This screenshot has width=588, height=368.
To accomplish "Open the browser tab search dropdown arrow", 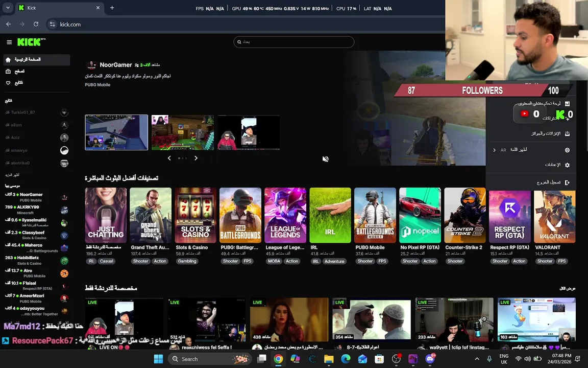I will (8, 8).
